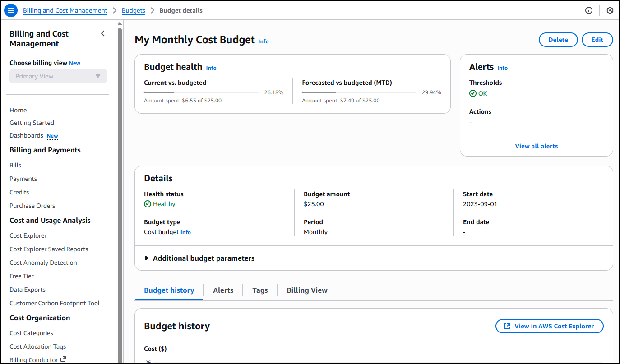Expand Additional budget parameters section
Viewport: 620px width, 364px height.
coord(199,258)
